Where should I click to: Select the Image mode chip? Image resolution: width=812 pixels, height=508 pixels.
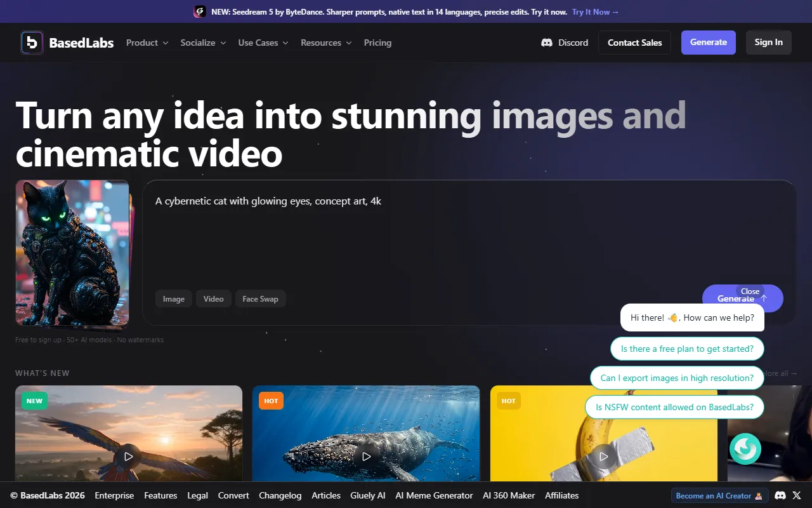[x=174, y=299]
